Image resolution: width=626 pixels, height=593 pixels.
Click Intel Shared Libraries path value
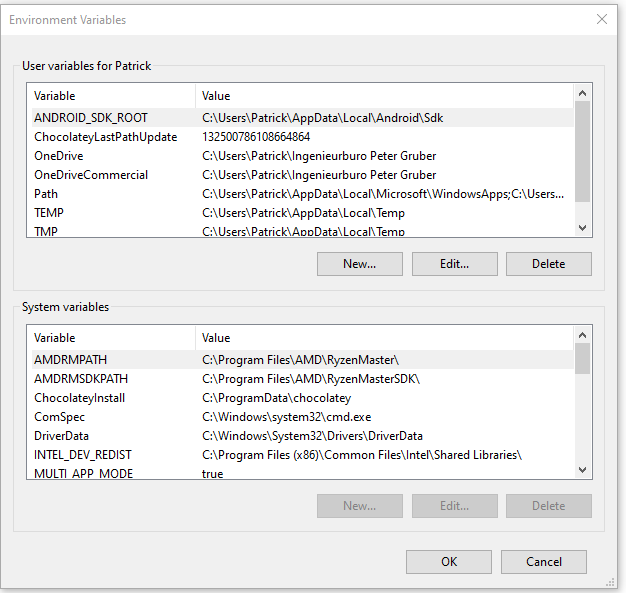coord(362,455)
